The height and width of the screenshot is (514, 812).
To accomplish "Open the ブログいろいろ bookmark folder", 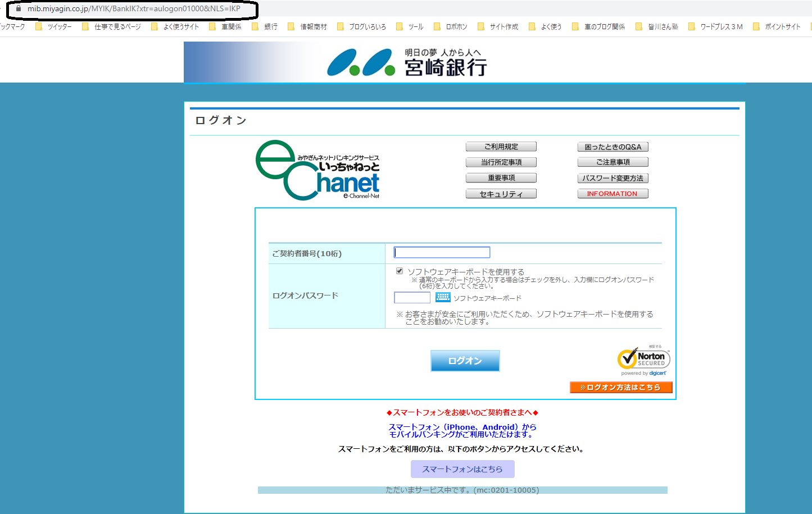I will point(361,26).
